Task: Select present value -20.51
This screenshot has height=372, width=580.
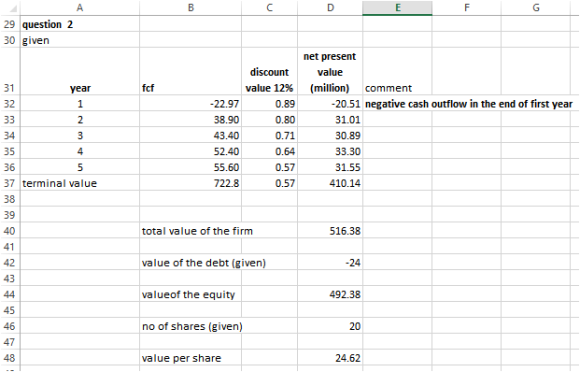Action: [330, 104]
